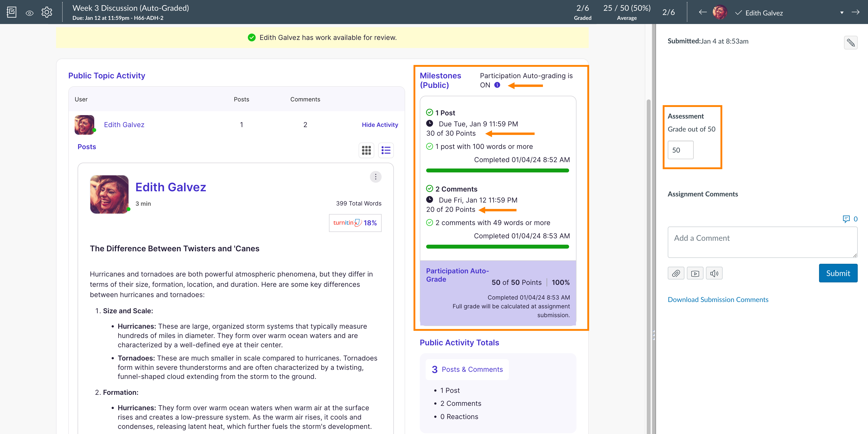Image resolution: width=868 pixels, height=434 pixels.
Task: Attach a file to the comment
Action: click(x=676, y=273)
